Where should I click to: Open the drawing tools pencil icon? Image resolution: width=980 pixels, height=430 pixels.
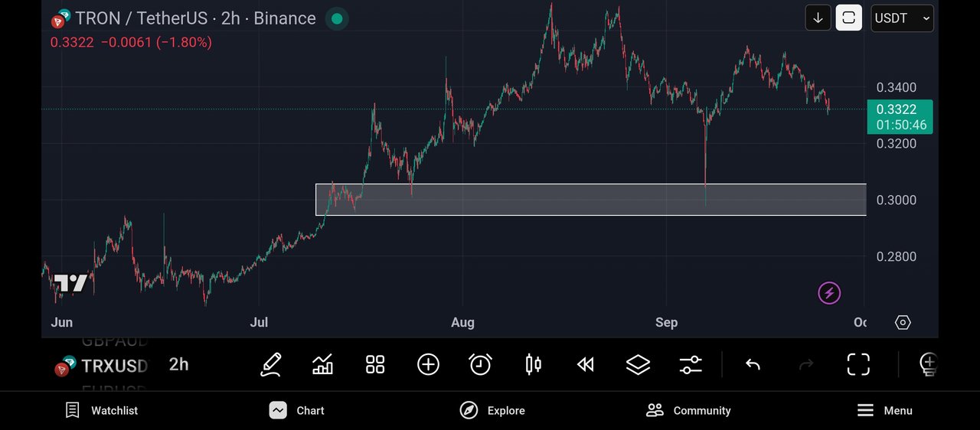pyautogui.click(x=270, y=365)
